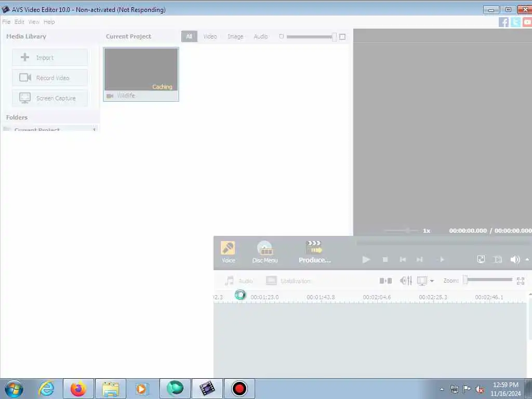Show hidden system tray icons

[x=442, y=389]
